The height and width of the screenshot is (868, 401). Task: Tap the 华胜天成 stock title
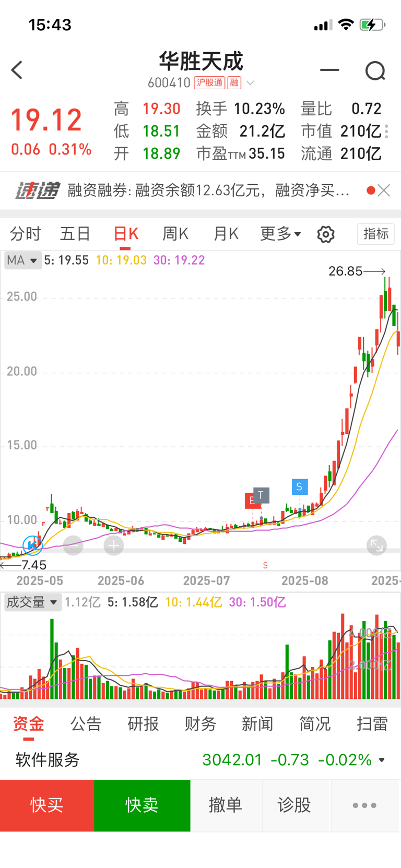point(201,62)
